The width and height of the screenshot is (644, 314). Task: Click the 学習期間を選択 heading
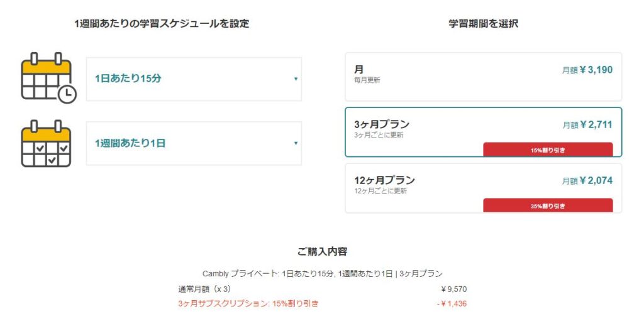click(484, 24)
